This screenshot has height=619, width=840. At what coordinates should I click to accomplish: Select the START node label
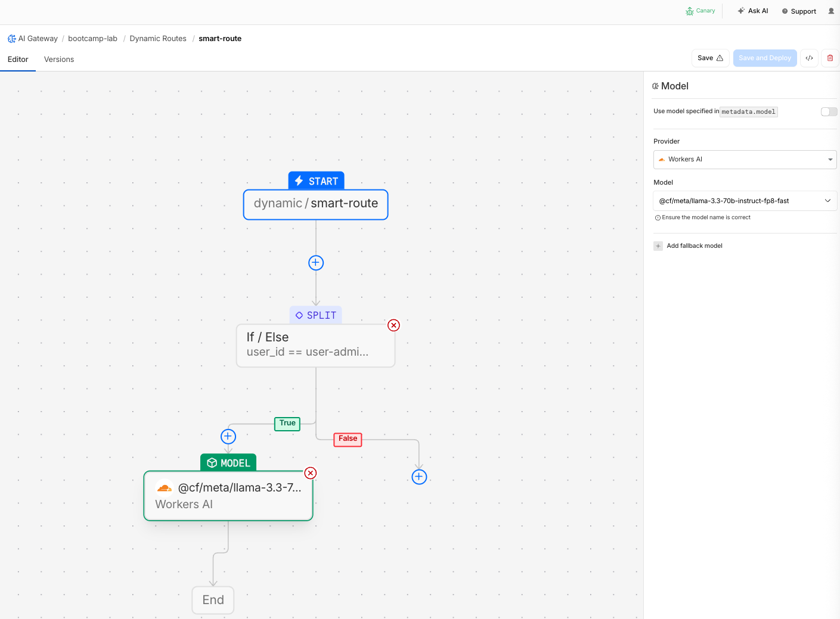coord(316,181)
